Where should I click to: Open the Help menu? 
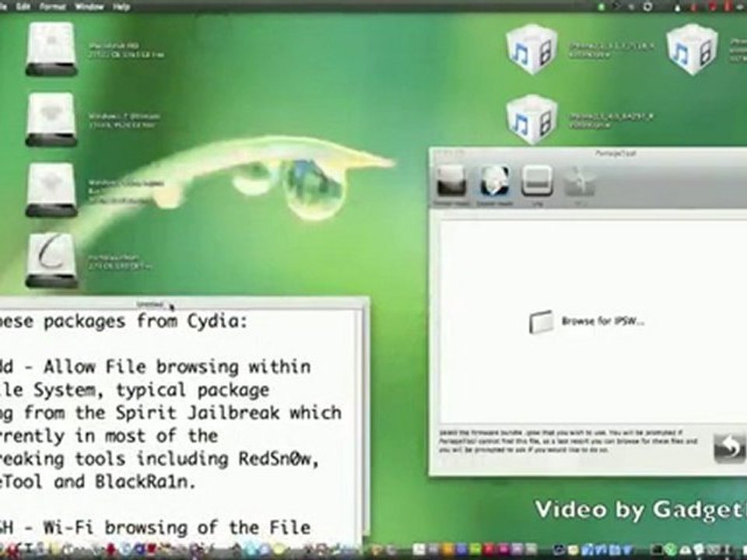pos(121,7)
